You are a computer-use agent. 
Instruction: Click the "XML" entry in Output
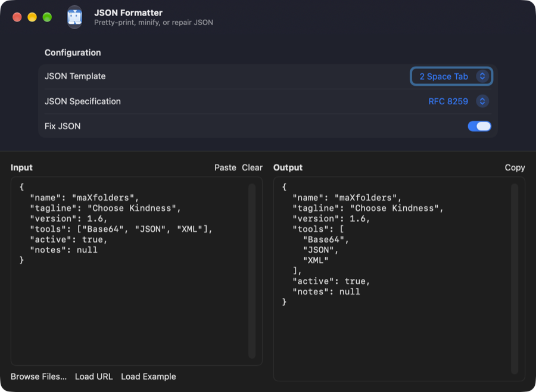(x=316, y=261)
